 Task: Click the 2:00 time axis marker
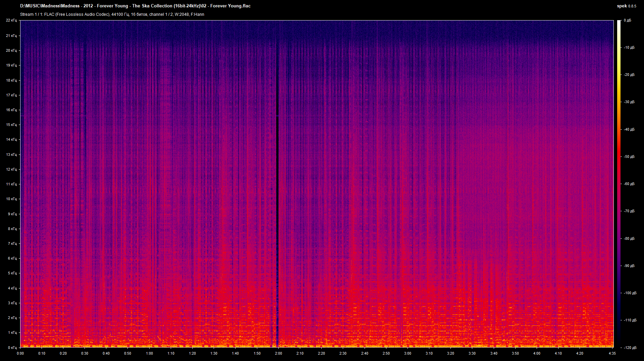(x=278, y=353)
